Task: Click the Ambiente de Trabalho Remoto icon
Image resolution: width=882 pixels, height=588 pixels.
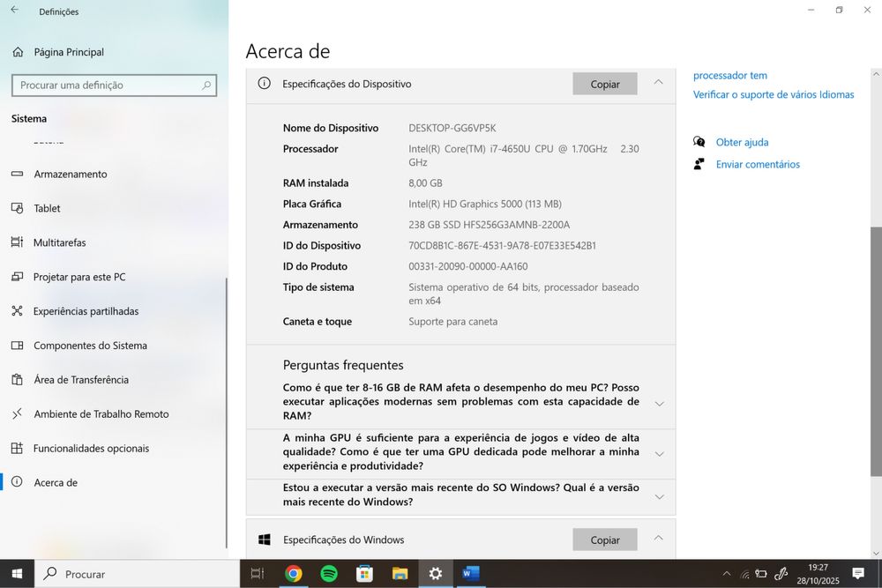Action: point(18,413)
